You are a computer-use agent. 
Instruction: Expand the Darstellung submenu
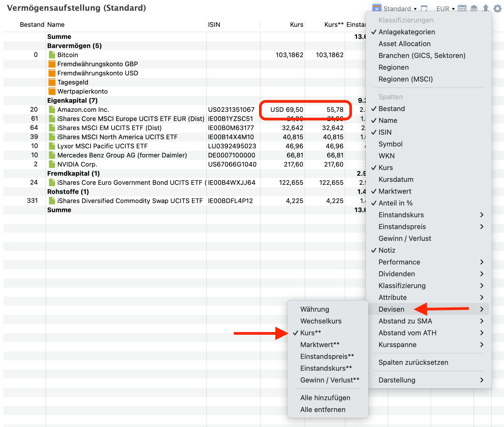click(x=428, y=380)
